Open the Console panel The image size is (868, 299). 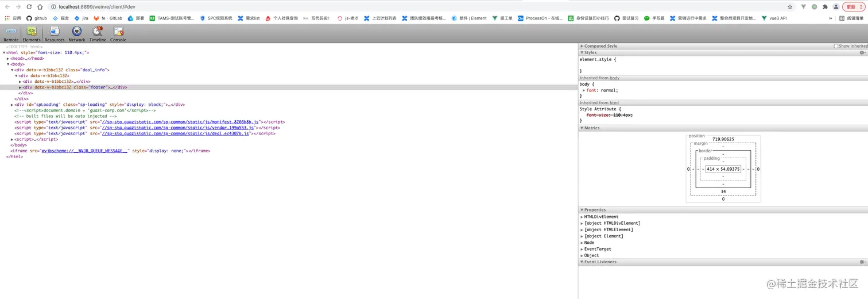118,34
